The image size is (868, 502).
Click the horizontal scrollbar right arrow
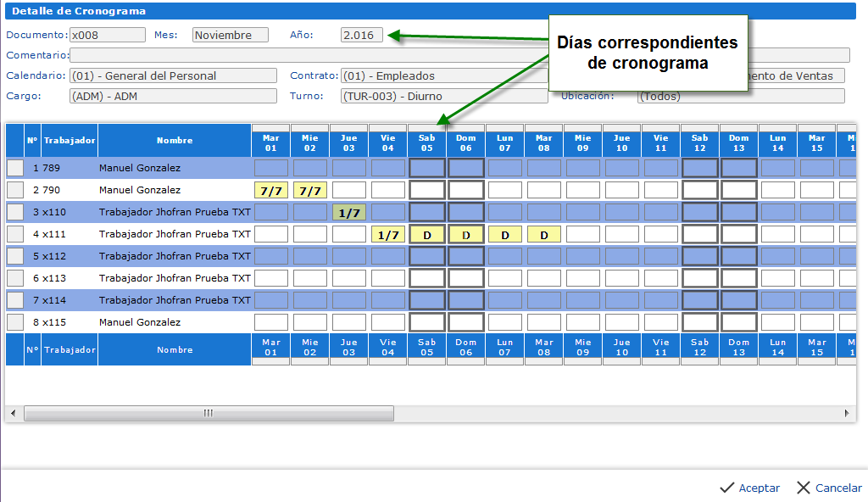point(846,413)
